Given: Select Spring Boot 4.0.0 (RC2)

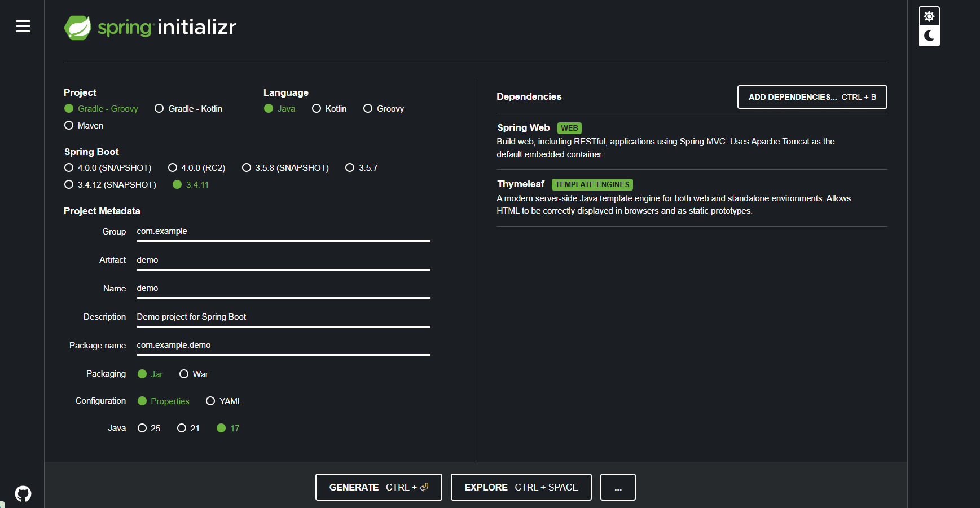Looking at the screenshot, I should (x=197, y=168).
